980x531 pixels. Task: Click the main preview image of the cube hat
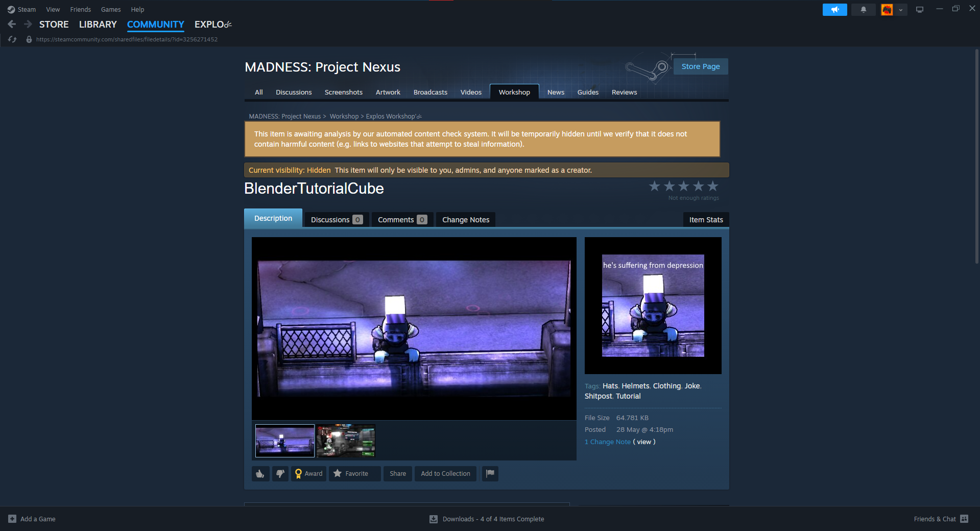pos(414,329)
